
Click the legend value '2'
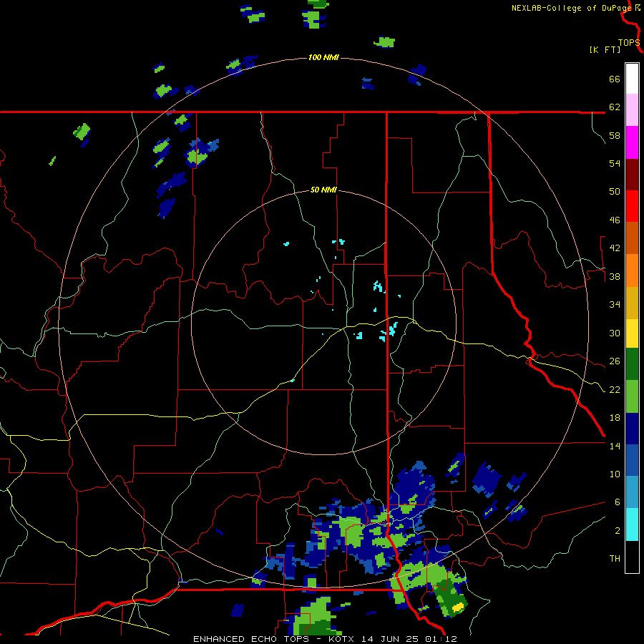618,531
